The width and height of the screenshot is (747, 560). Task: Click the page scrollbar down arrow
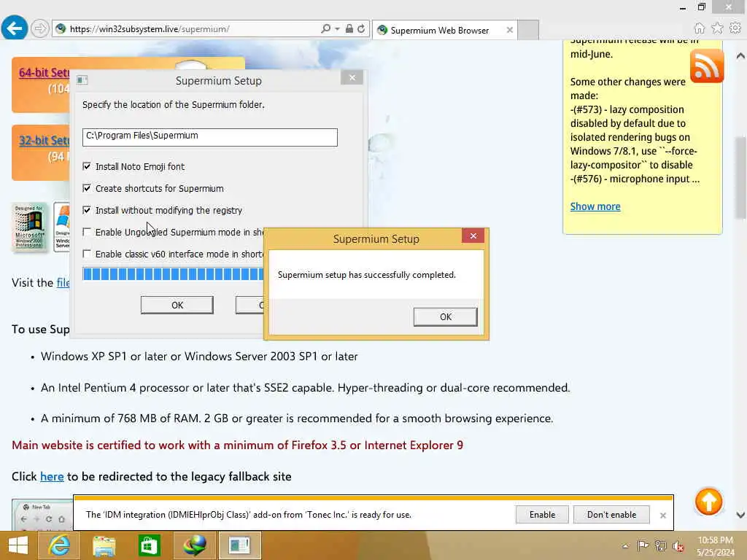click(740, 515)
